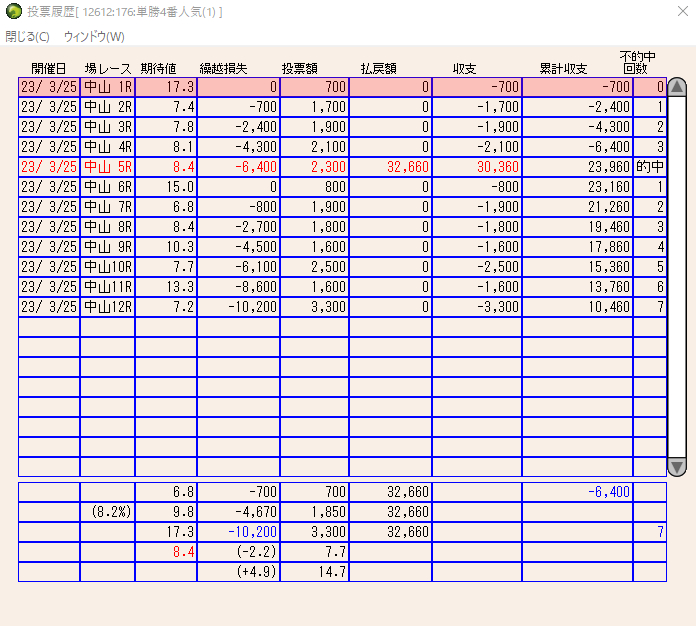696x626 pixels.
Task: Click the 期待値 column header
Action: click(x=158, y=69)
